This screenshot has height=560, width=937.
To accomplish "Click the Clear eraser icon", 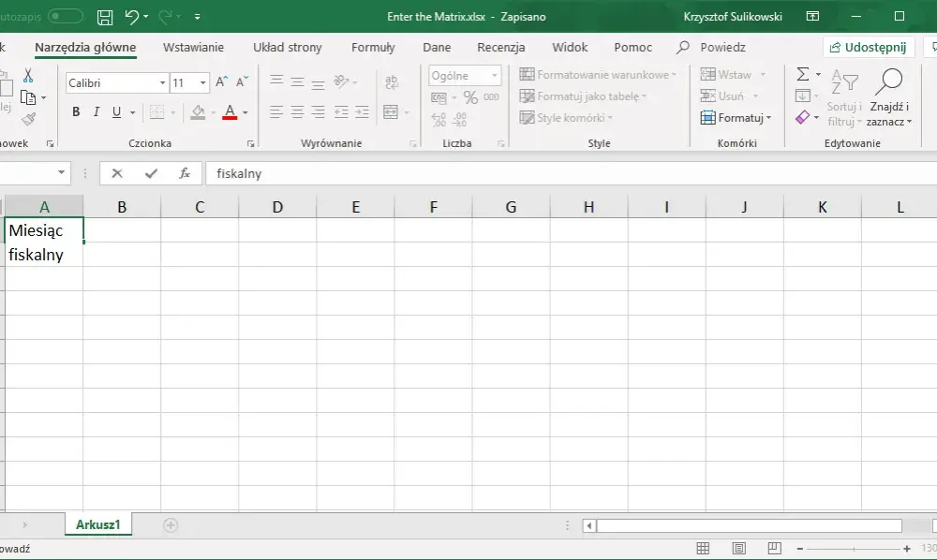I will pos(803,117).
